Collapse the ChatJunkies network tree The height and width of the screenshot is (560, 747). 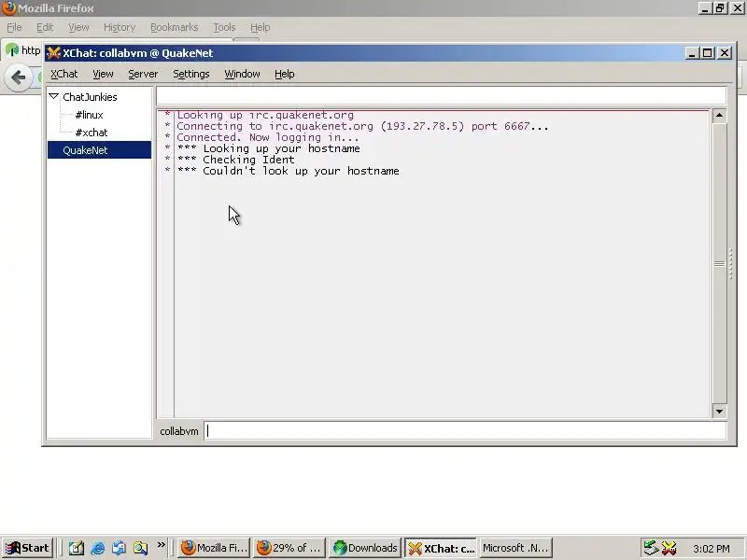tap(54, 96)
